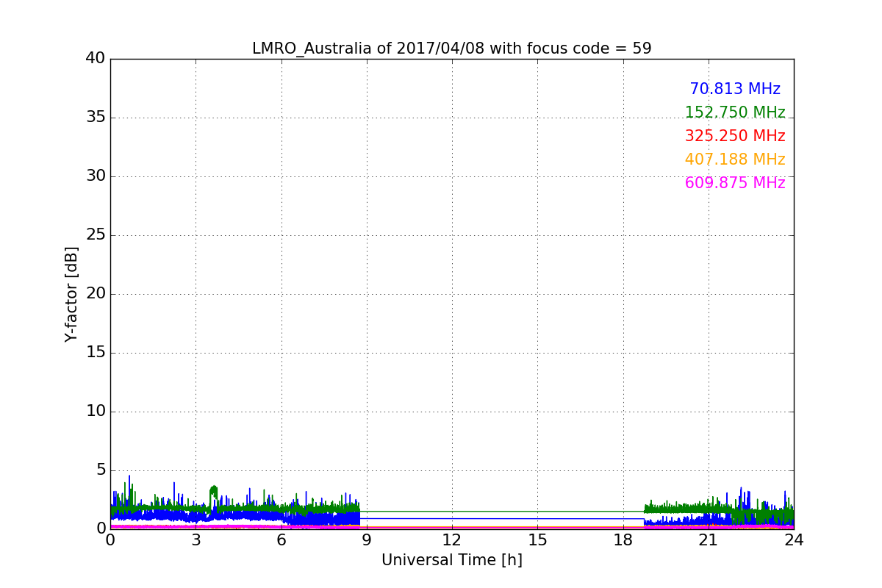
Task: Click y-axis tick value 20
Action: [x=96, y=294]
